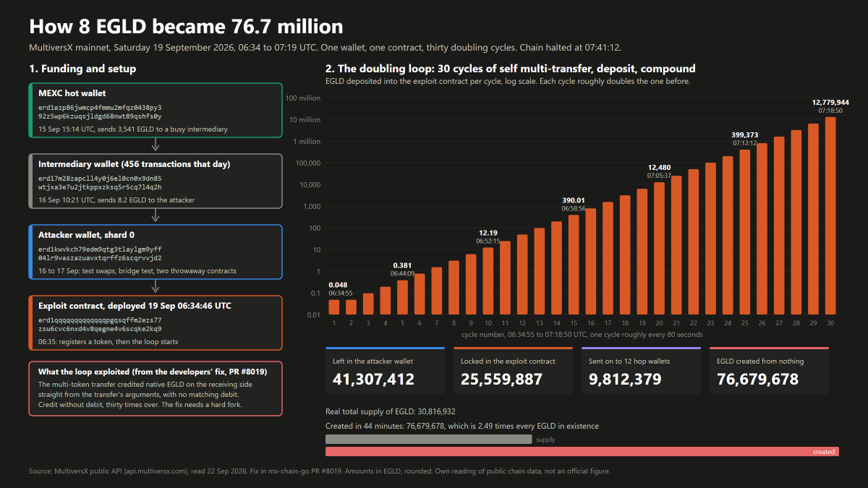Click the cycle 1 bar in the chart
This screenshot has height=488, width=868.
(334, 307)
